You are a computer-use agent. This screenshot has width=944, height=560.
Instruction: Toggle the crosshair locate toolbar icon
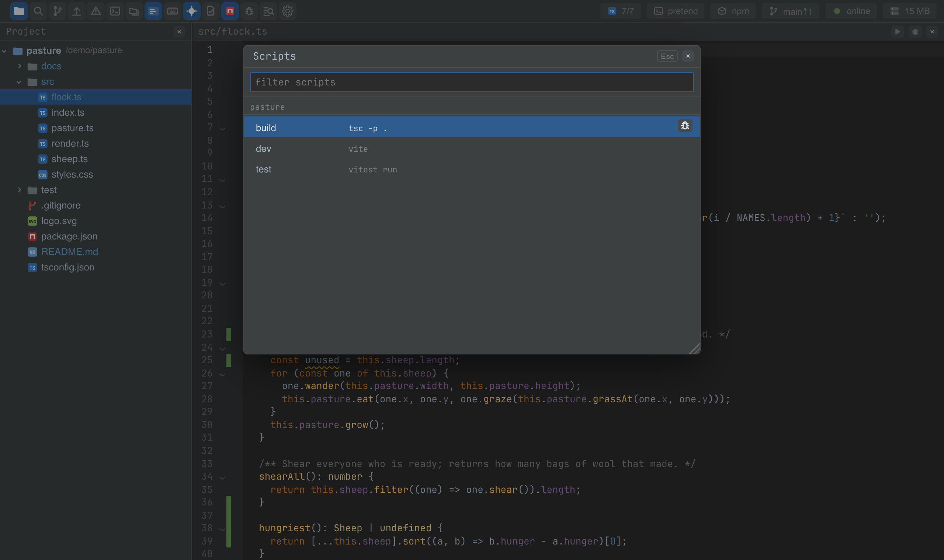coord(192,11)
